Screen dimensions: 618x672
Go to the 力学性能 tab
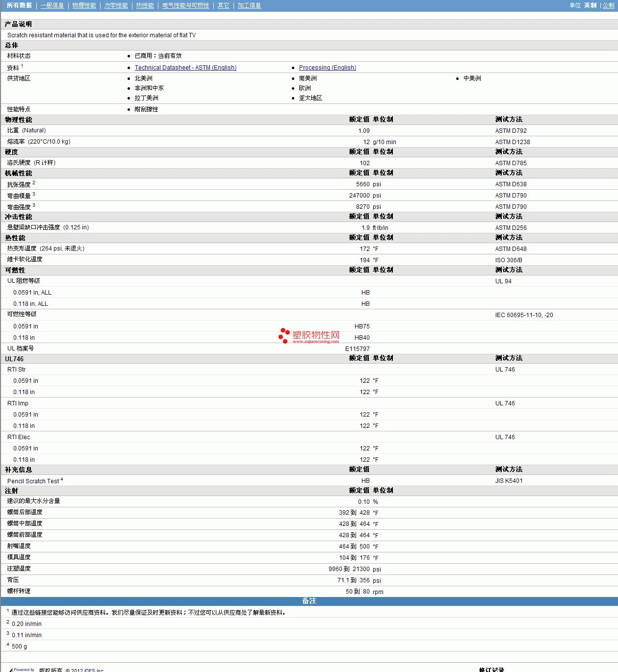pos(116,5)
